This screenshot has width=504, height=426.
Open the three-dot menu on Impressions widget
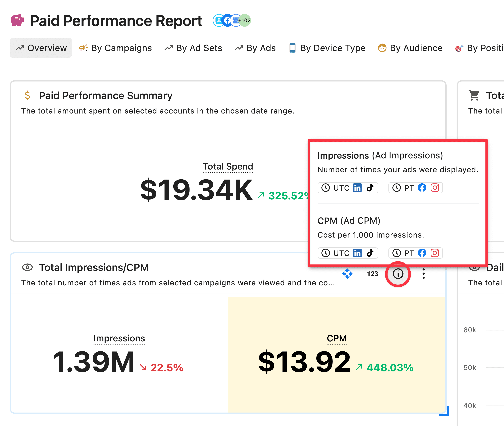(x=423, y=274)
